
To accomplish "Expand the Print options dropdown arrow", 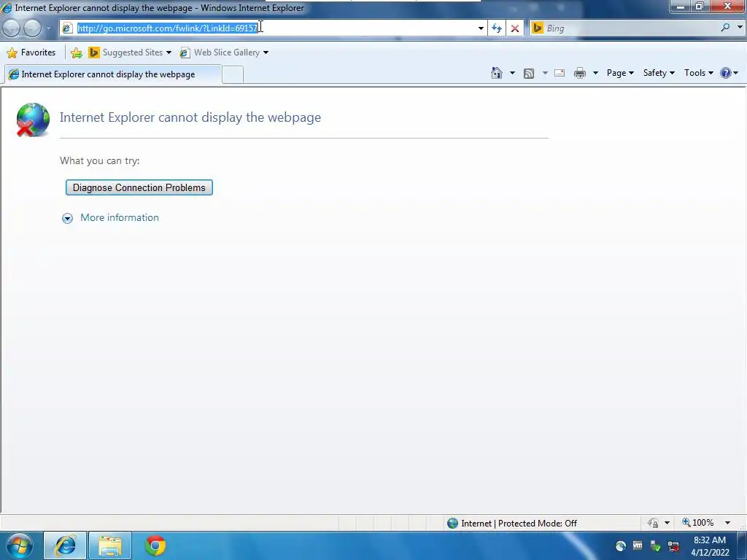I will pos(595,73).
